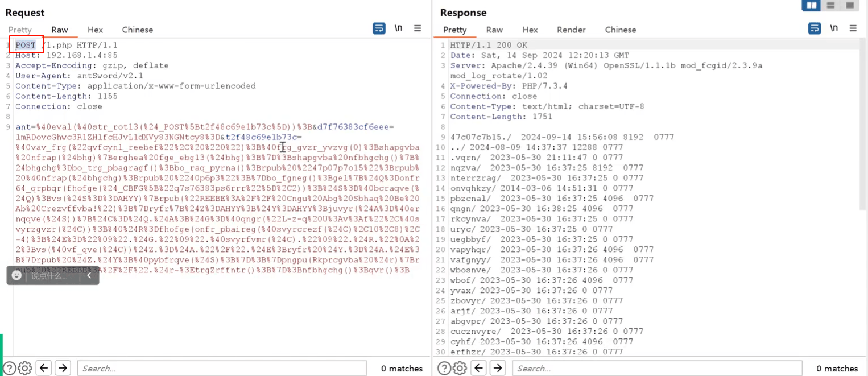This screenshot has width=868, height=376.
Task: Switch Request view to the Pretty tab
Action: coord(20,30)
